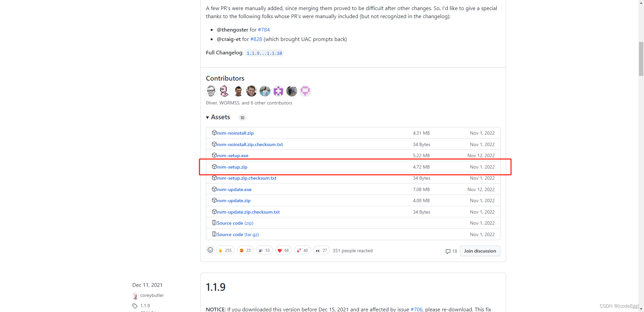Open issue #706 link

click(417, 309)
